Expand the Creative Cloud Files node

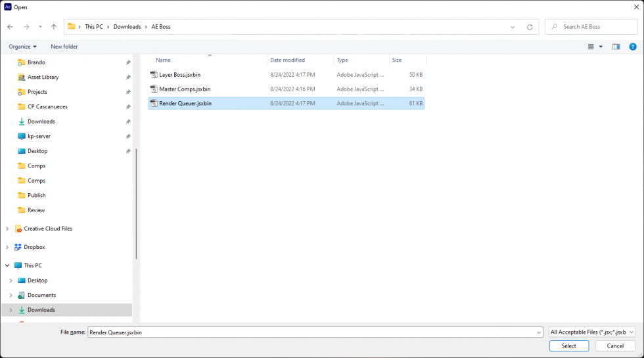coord(7,229)
